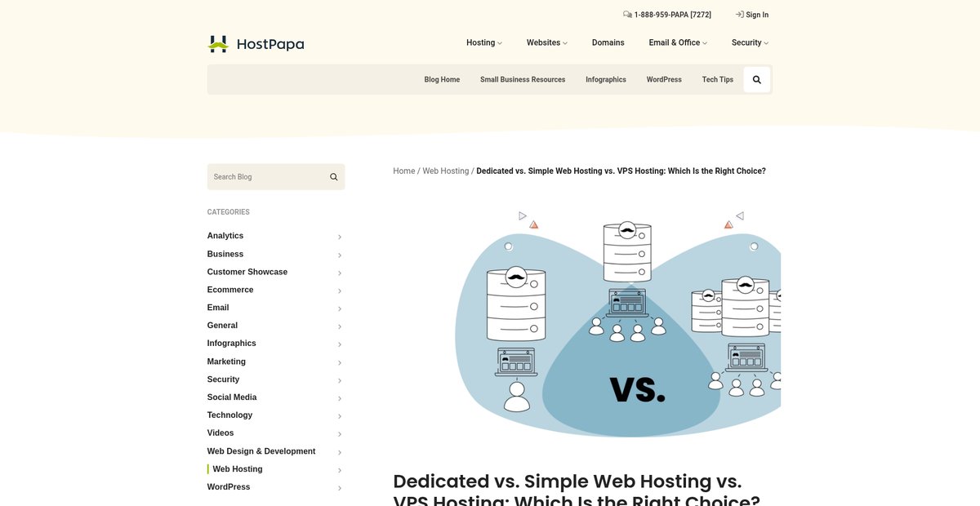Click the article's vs. hosting illustration
Viewport: 980px width, 506px height.
coord(617,324)
